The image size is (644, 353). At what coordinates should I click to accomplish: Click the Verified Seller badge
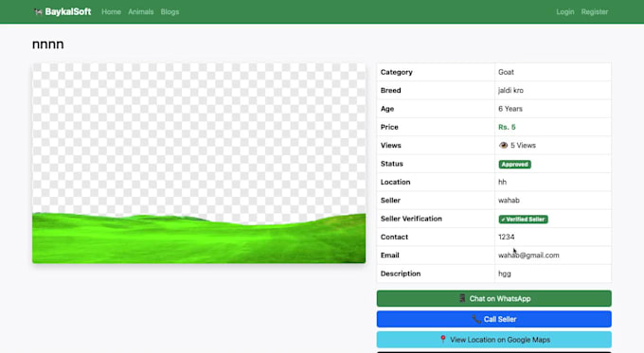pos(523,220)
